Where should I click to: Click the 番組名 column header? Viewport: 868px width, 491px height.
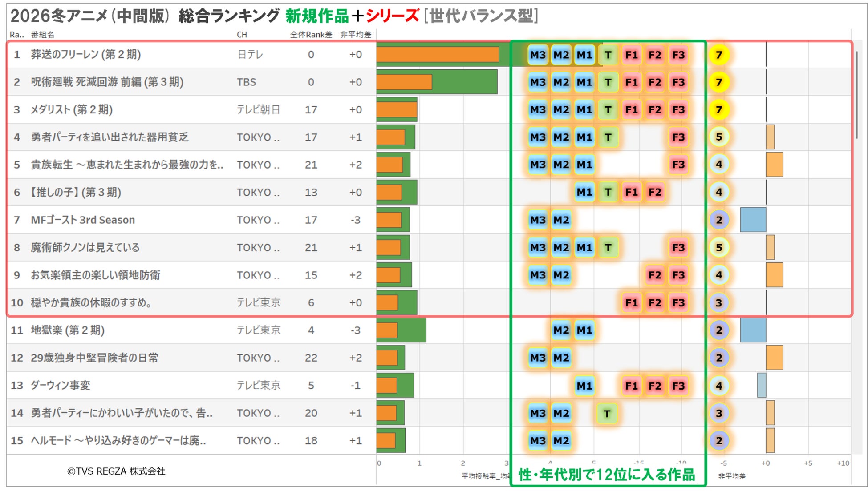tap(43, 35)
